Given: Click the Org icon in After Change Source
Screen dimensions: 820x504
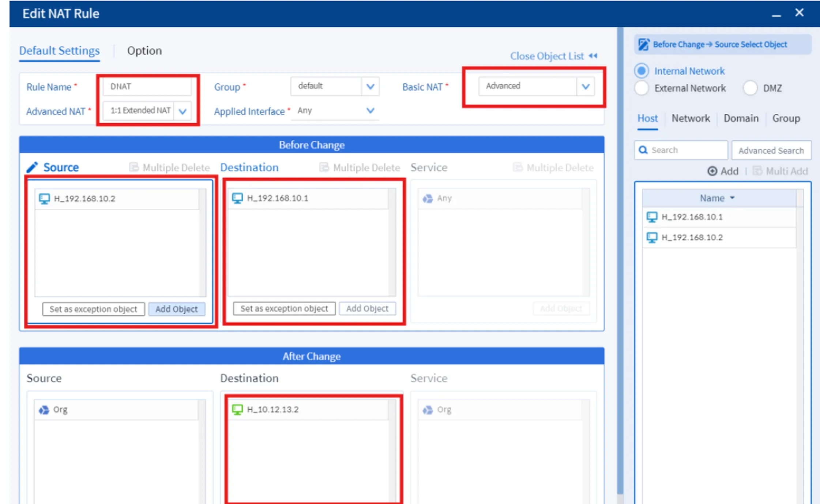Looking at the screenshot, I should click(x=44, y=410).
